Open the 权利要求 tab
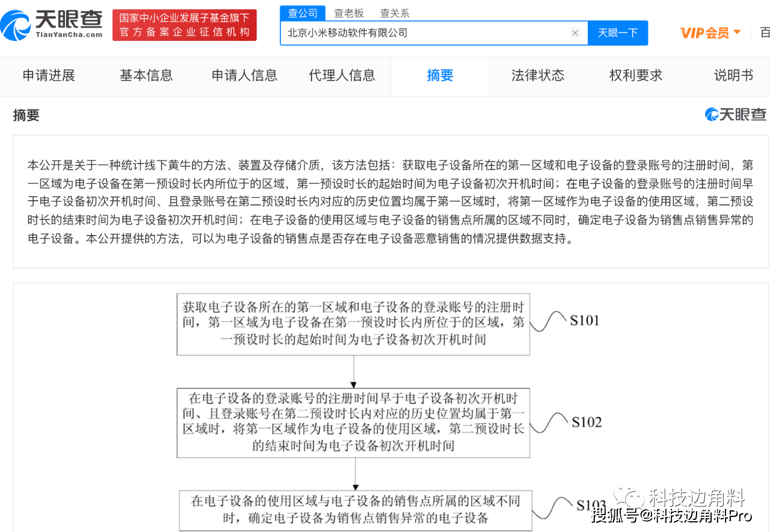The height and width of the screenshot is (532, 770). click(636, 76)
